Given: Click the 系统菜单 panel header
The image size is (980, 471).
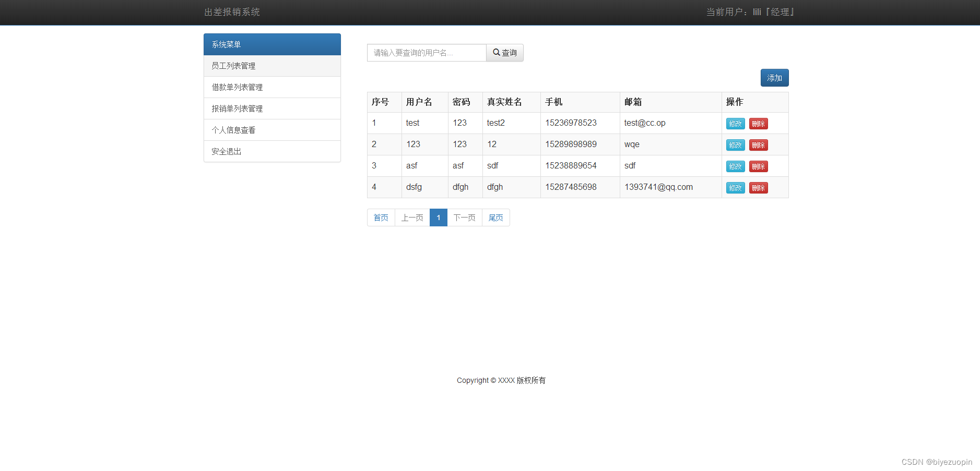Looking at the screenshot, I should 272,44.
